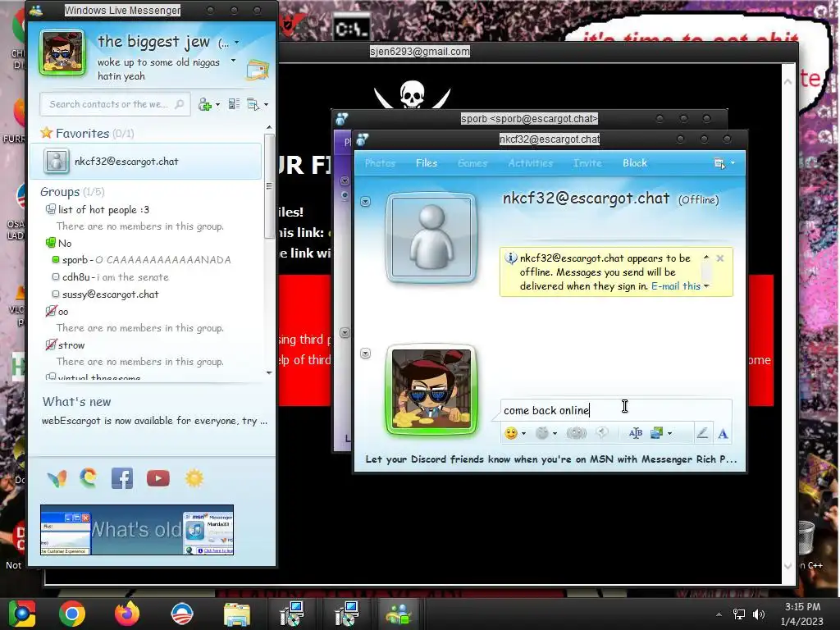Image resolution: width=840 pixels, height=630 pixels.
Task: Click the yellow sun icon
Action: [194, 478]
